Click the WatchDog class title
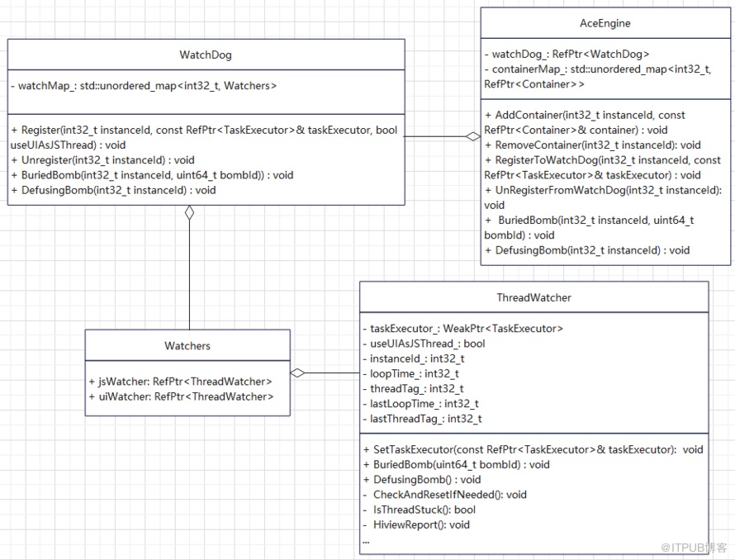The width and height of the screenshot is (735, 560). (206, 55)
